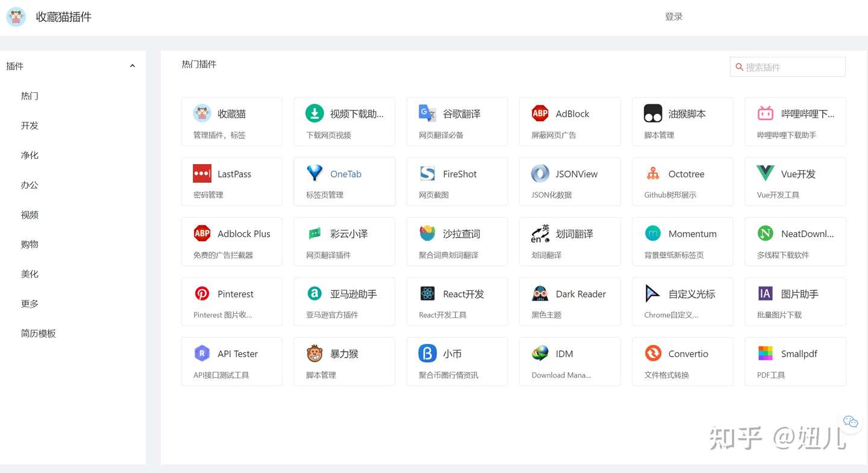Click the blue OneTab funnel icon
This screenshot has width=868, height=473.
pos(315,173)
